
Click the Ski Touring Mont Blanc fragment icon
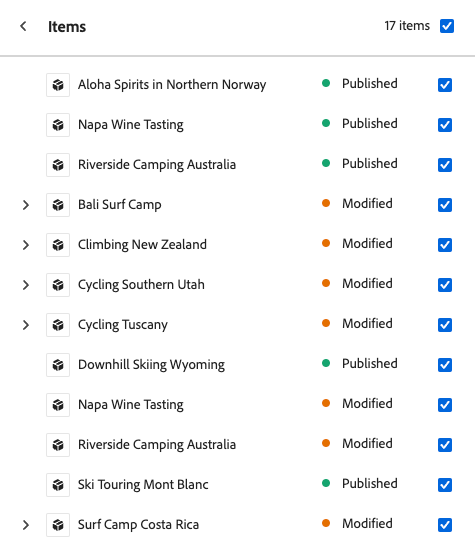pyautogui.click(x=58, y=485)
